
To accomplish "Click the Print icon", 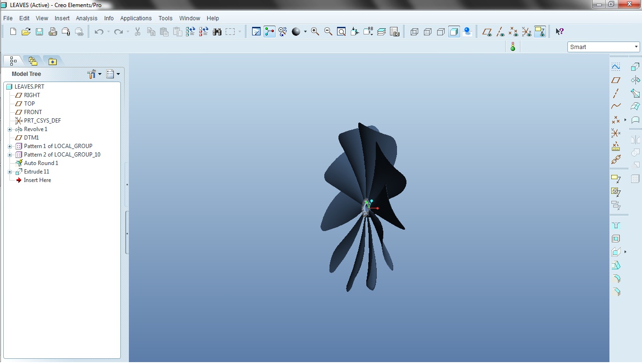I will point(53,32).
